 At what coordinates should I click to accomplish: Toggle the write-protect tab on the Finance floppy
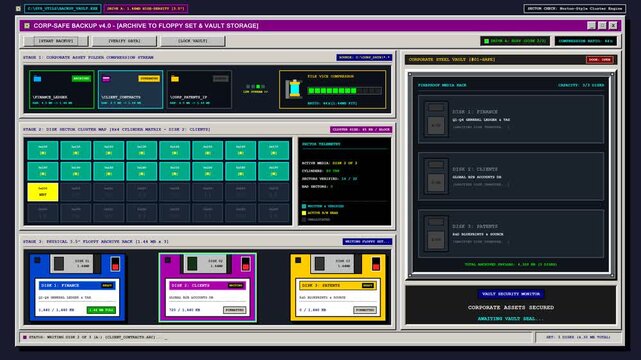115,264
